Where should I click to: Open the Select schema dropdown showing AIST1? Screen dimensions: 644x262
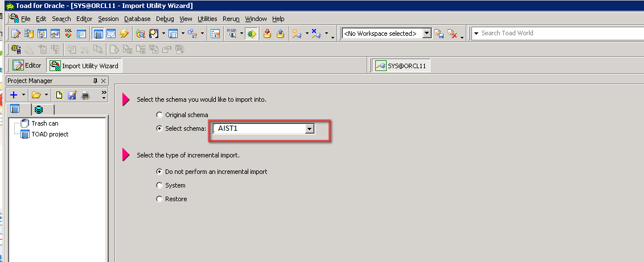click(309, 129)
